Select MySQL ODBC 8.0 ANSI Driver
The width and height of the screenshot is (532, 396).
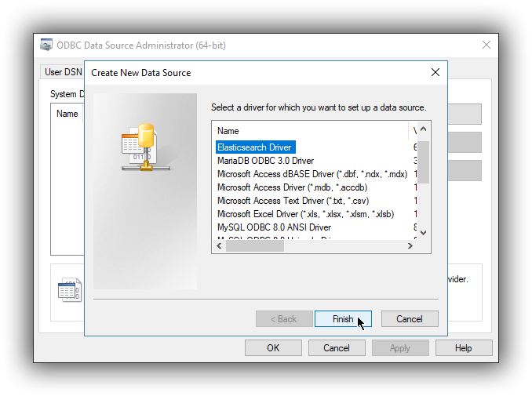tap(274, 227)
